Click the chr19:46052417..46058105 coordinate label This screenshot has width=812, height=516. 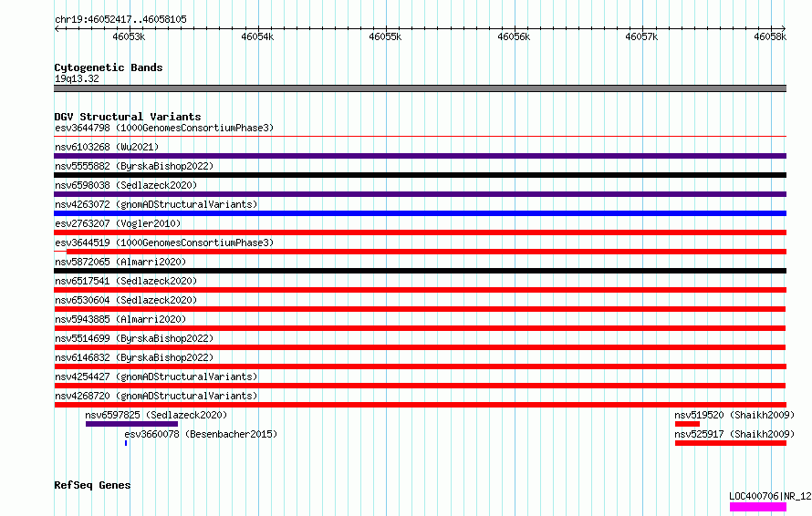[120, 20]
